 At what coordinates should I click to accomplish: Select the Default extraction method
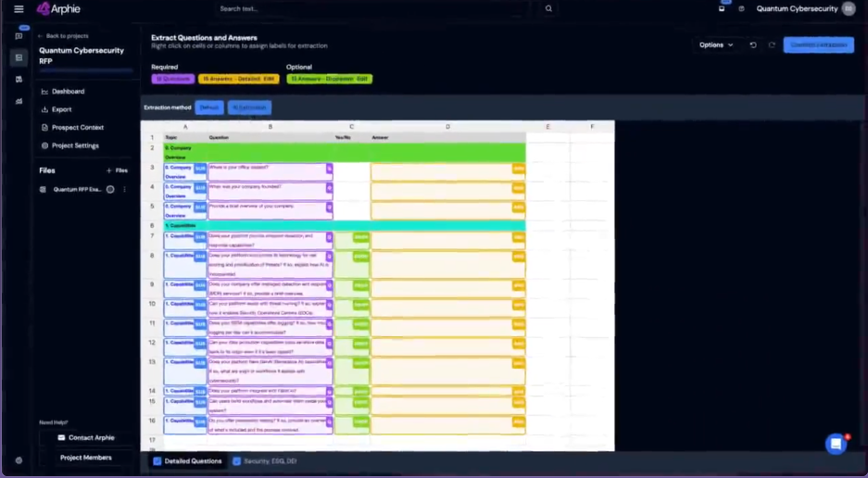coord(209,107)
